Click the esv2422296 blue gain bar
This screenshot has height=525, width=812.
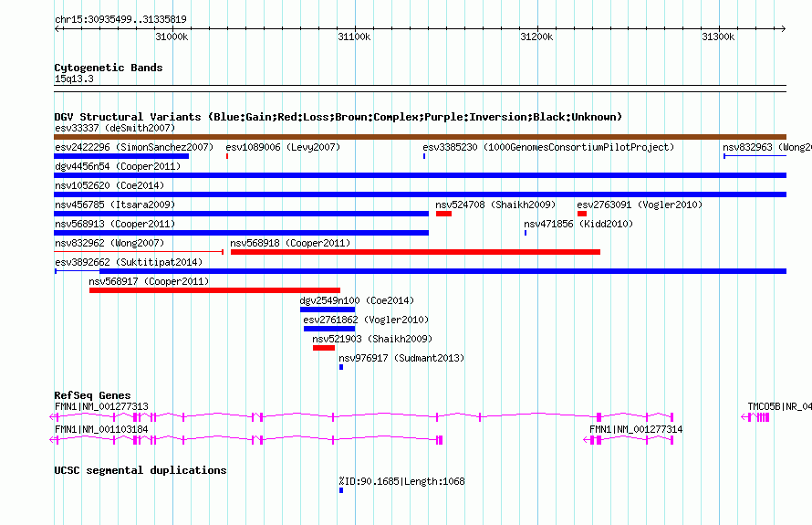pos(121,156)
